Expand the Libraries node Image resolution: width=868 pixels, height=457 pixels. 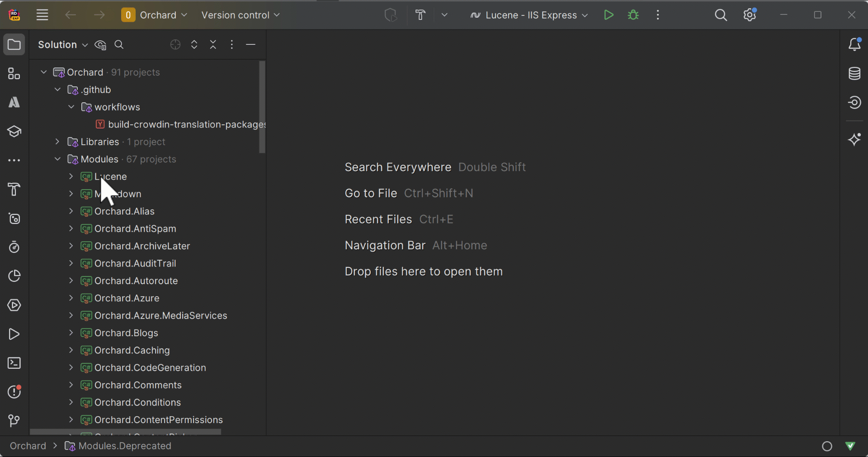(57, 142)
